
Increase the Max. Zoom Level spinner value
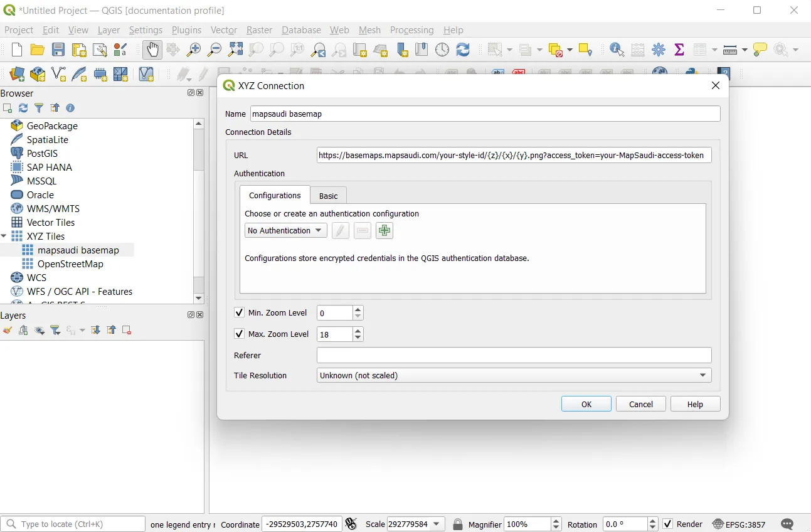pos(358,330)
